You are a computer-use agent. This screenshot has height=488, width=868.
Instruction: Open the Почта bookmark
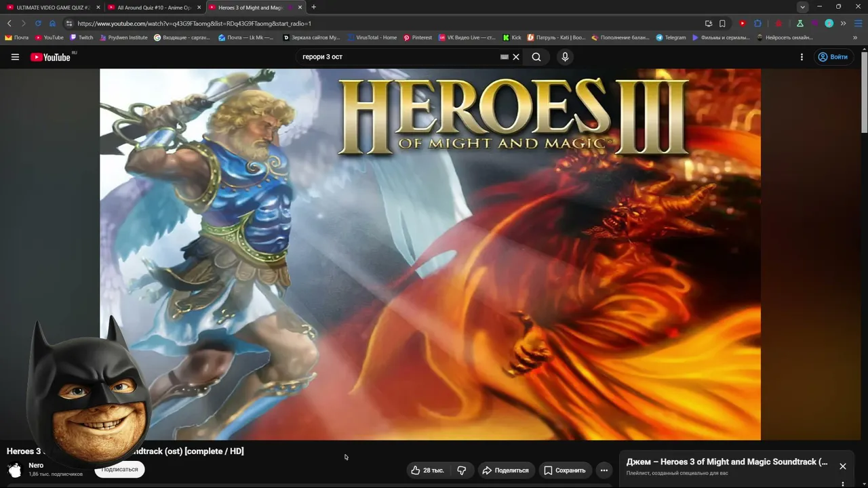click(17, 37)
